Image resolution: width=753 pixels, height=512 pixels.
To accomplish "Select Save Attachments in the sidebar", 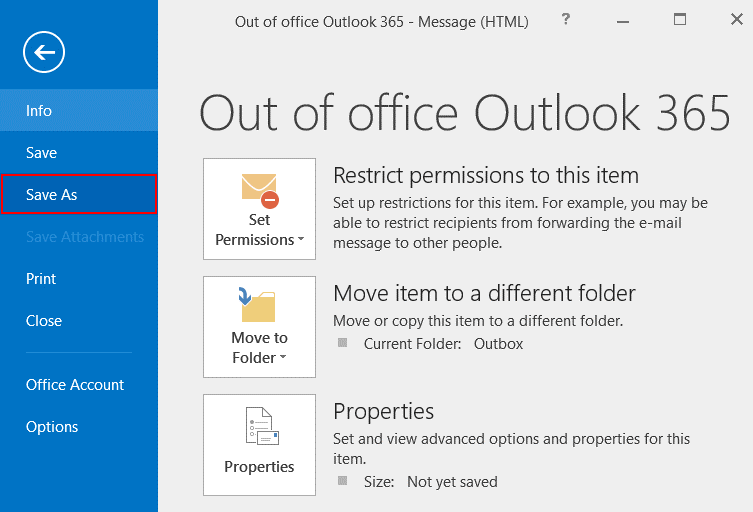I will coord(85,237).
